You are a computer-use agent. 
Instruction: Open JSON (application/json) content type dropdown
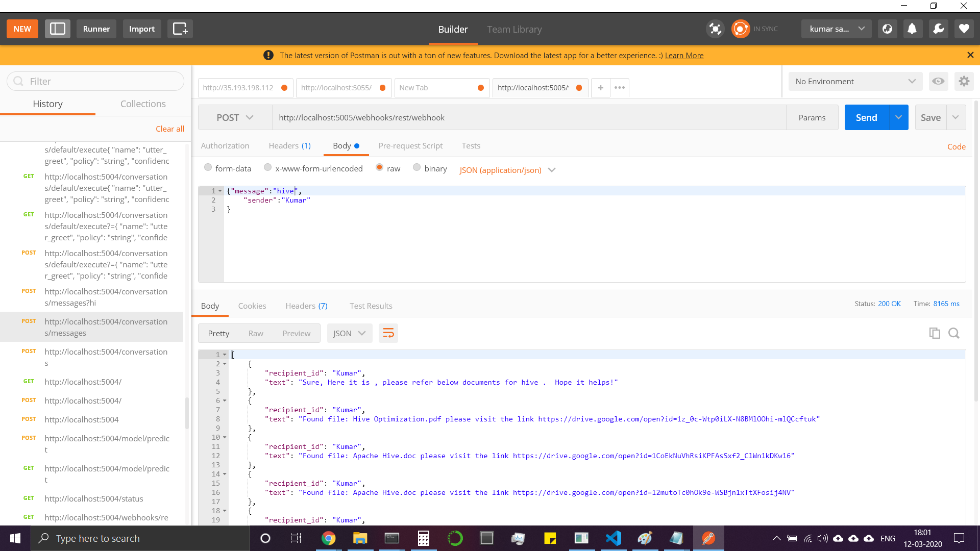pos(507,170)
